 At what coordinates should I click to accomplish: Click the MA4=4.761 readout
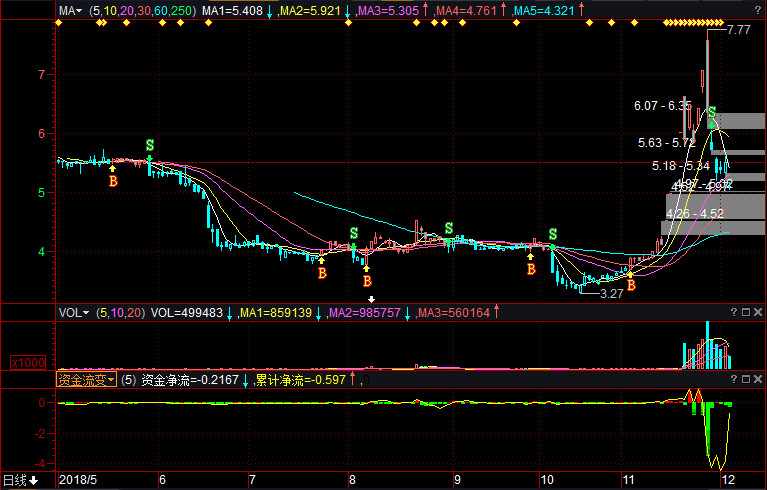[466, 11]
